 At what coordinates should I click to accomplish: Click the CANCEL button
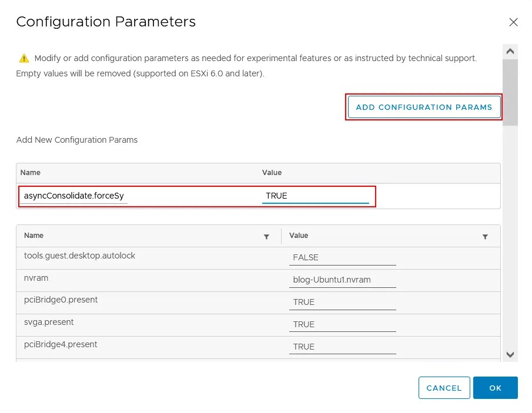(x=444, y=388)
